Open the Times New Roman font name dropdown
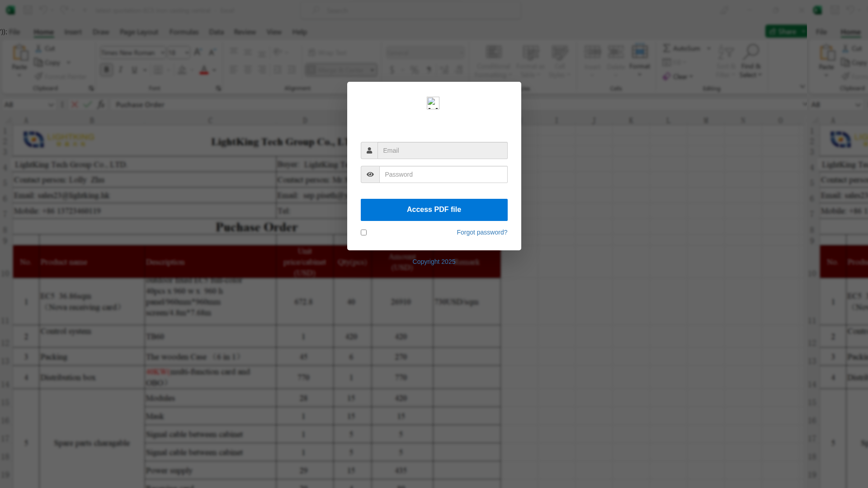The image size is (868, 488). pos(162,53)
